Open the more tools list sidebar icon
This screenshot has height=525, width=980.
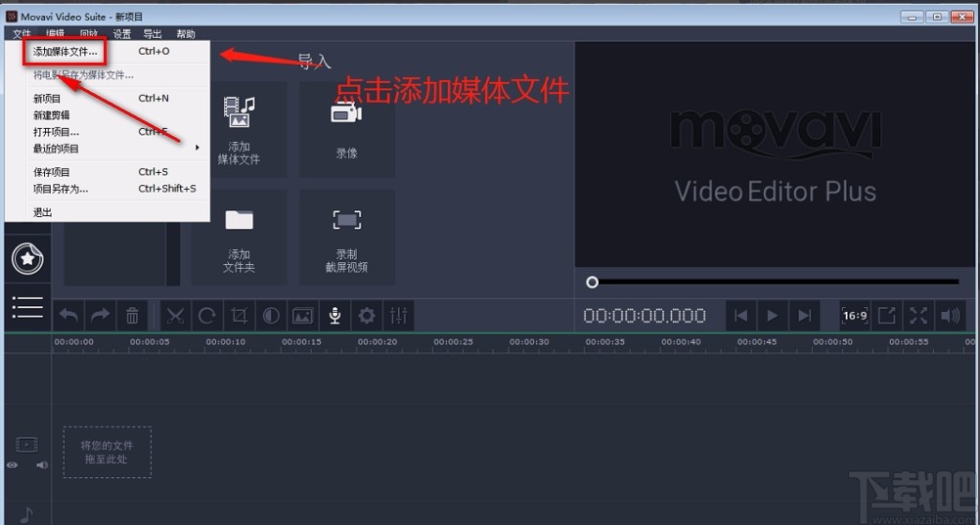click(27, 307)
